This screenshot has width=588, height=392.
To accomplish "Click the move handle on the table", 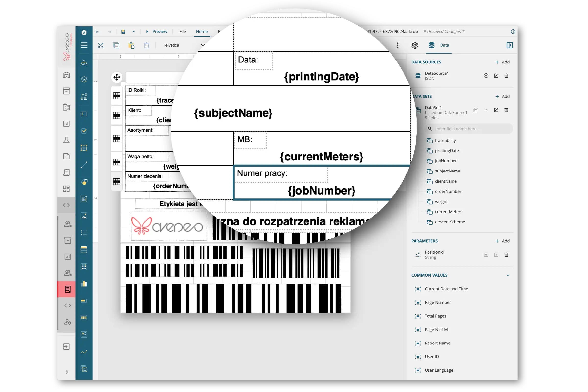I will (117, 77).
